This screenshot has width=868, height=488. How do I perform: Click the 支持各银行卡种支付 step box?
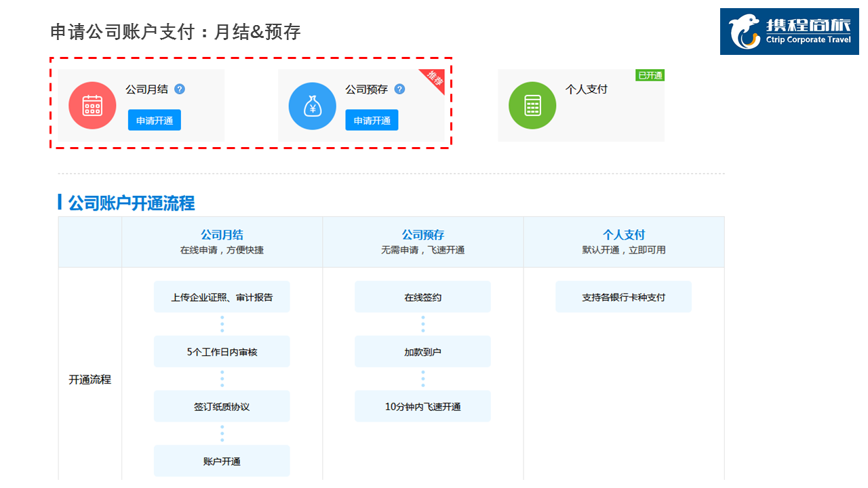point(624,297)
